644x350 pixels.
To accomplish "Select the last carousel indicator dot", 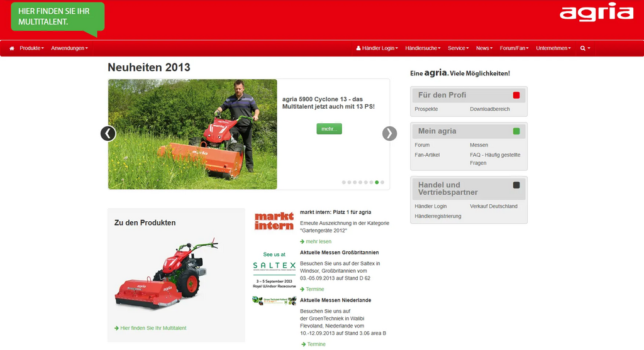I will tap(382, 182).
